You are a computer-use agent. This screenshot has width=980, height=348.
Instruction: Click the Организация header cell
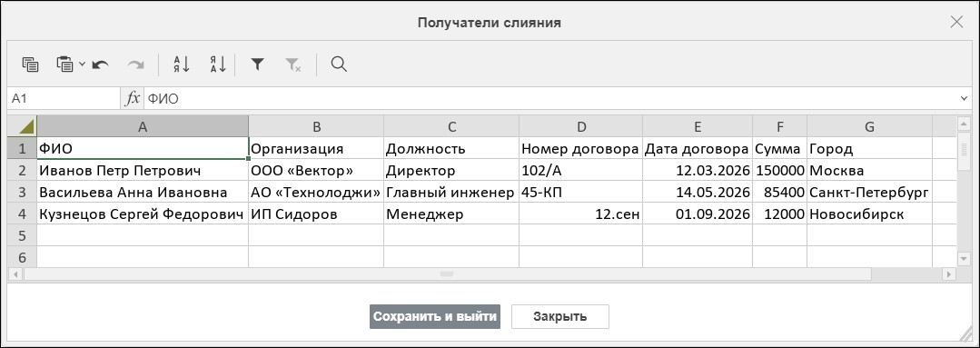click(x=316, y=149)
